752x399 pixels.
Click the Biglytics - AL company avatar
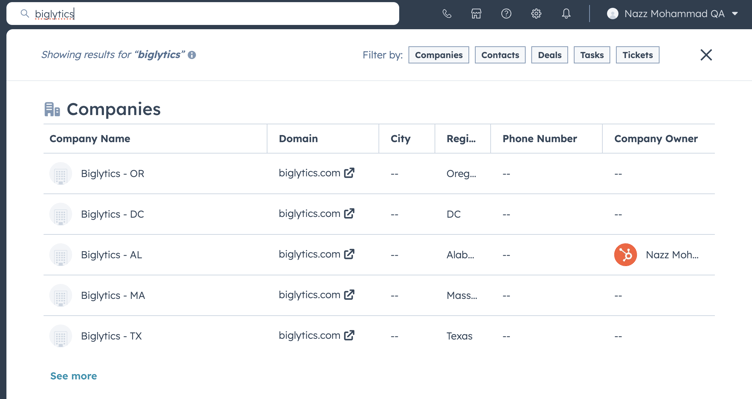click(61, 255)
